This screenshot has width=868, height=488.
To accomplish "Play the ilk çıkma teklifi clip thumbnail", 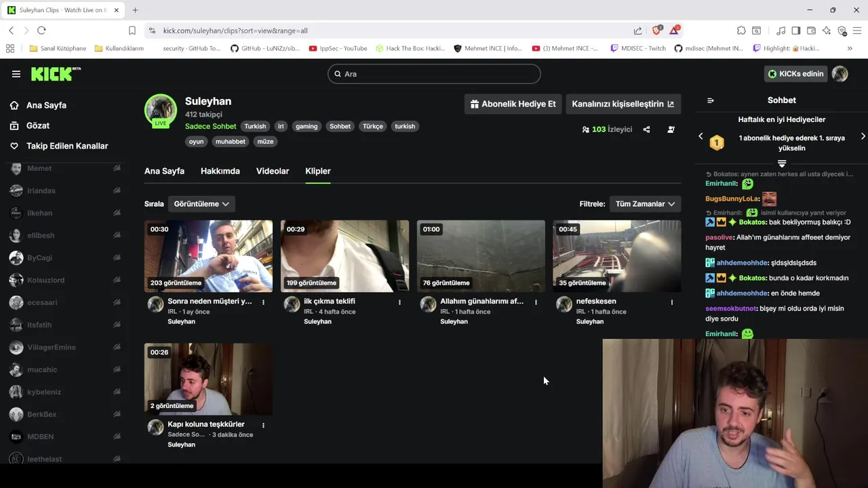I will coord(344,256).
